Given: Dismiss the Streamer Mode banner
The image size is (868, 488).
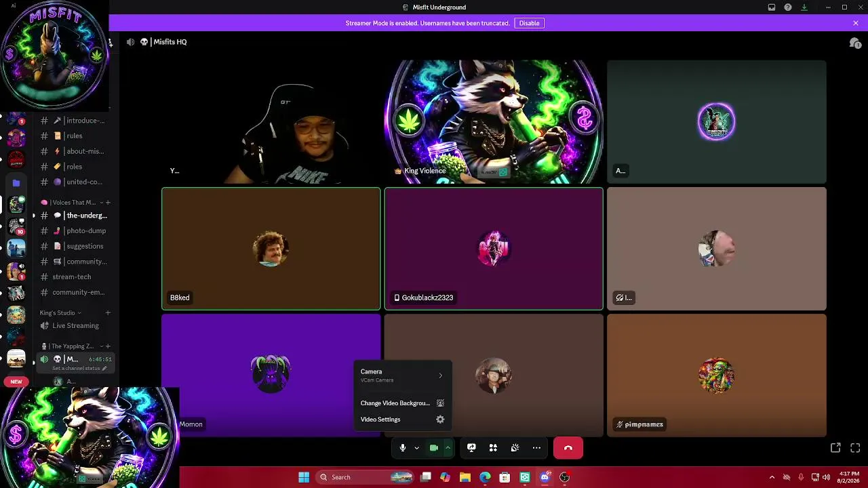Looking at the screenshot, I should 856,23.
